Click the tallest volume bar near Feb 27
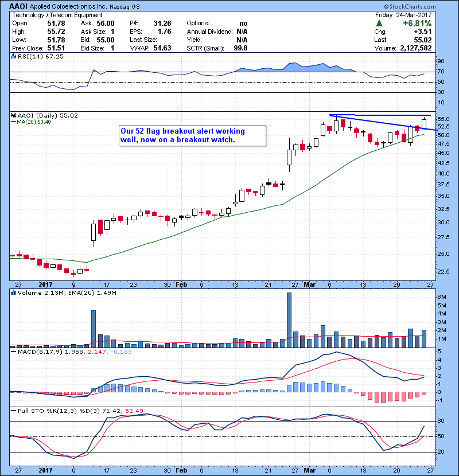Viewport: 459px width, 476px height. (x=289, y=320)
